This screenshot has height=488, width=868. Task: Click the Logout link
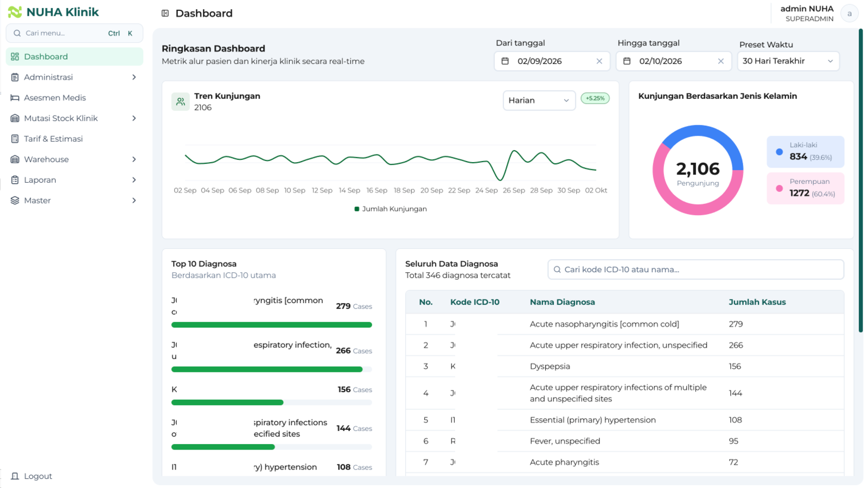tap(38, 476)
